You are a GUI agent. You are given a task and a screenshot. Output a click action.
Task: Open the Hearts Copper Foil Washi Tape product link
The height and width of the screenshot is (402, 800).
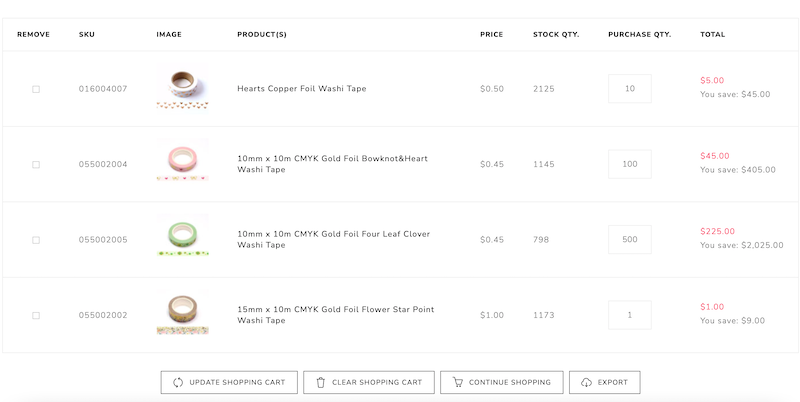coord(302,89)
